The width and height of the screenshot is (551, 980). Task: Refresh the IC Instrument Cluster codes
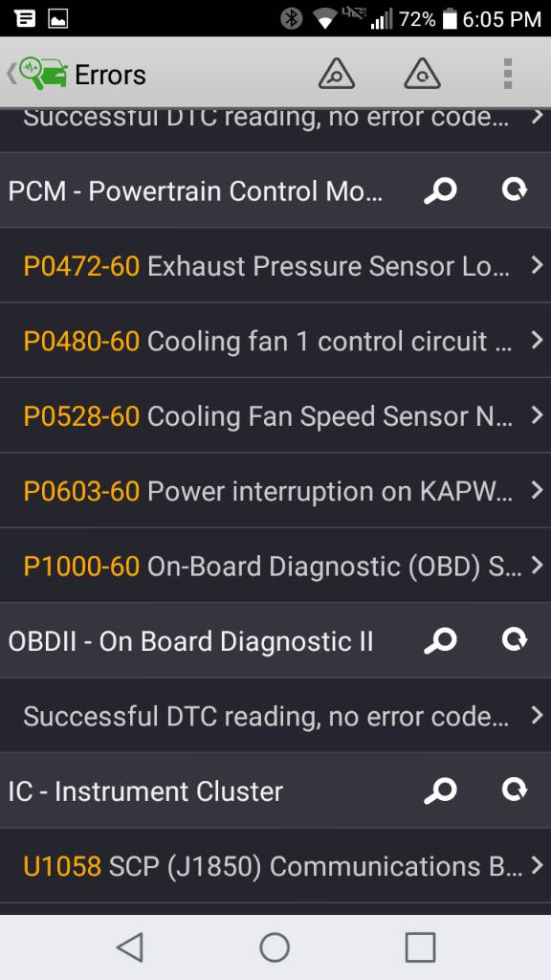[x=515, y=790]
